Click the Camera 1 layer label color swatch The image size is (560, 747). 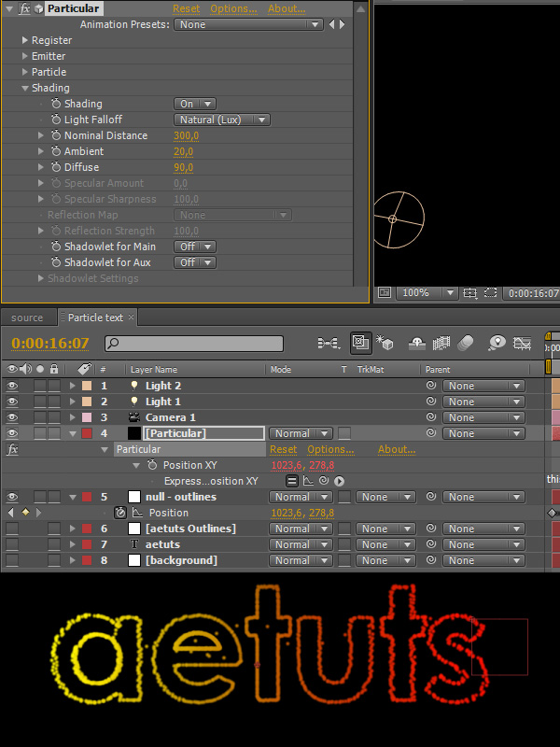87,417
